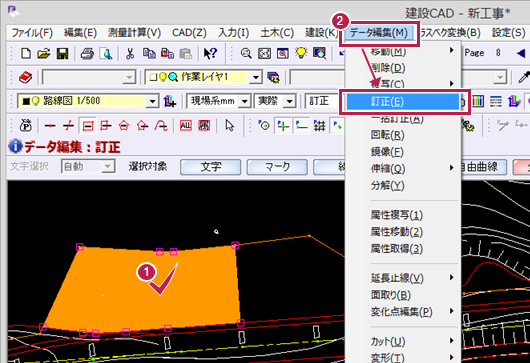Expand the 現場系mm units dropdown

pyautogui.click(x=245, y=101)
